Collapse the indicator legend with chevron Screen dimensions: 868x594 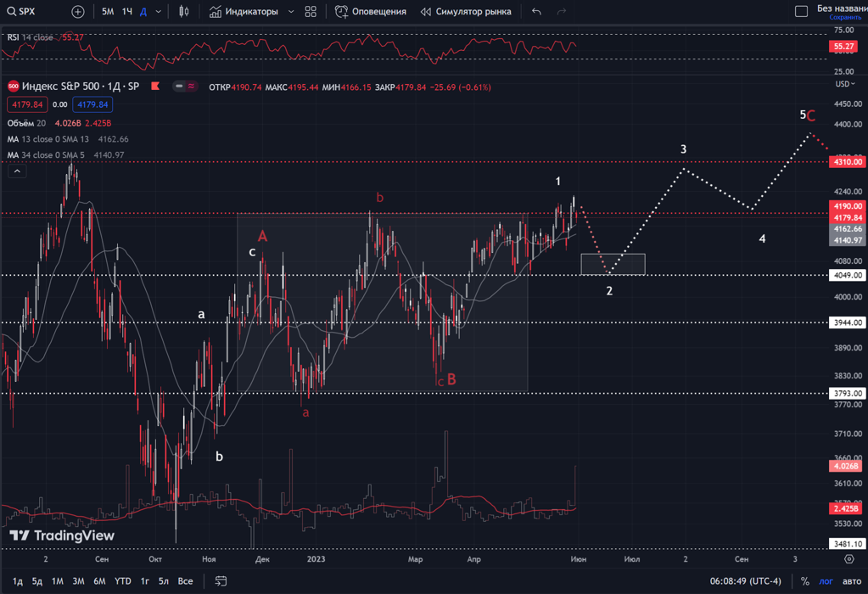[x=17, y=171]
